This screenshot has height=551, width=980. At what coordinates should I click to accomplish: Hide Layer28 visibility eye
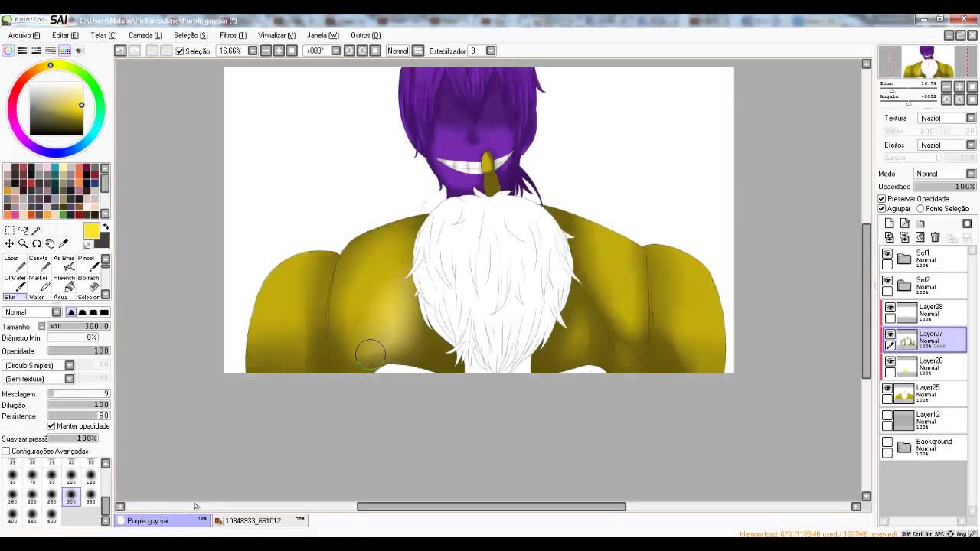pos(890,308)
